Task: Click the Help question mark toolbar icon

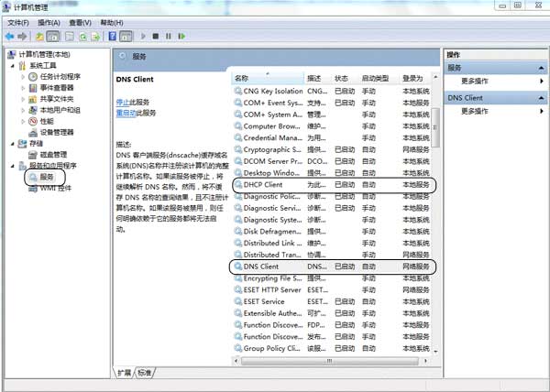Action: click(x=110, y=37)
